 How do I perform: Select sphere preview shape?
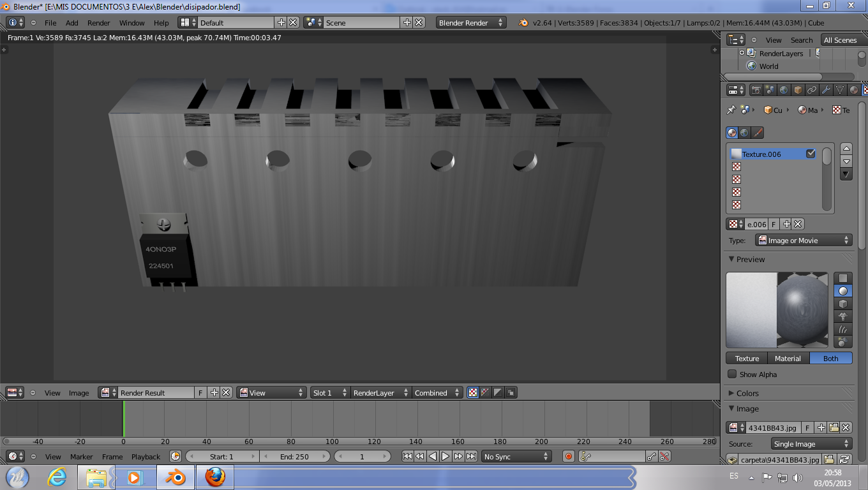pos(843,291)
